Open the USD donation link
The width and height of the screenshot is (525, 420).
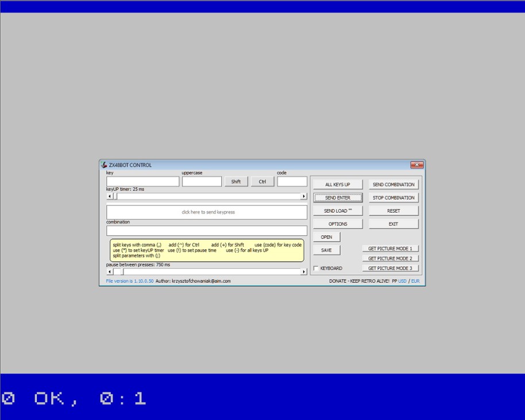(x=403, y=281)
